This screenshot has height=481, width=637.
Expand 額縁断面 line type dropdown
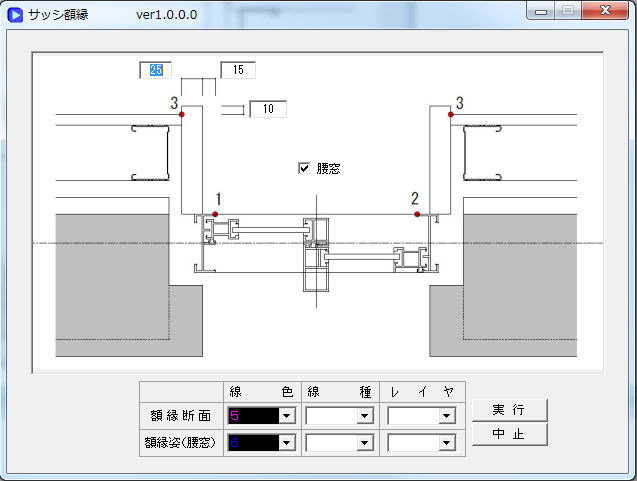[365, 415]
